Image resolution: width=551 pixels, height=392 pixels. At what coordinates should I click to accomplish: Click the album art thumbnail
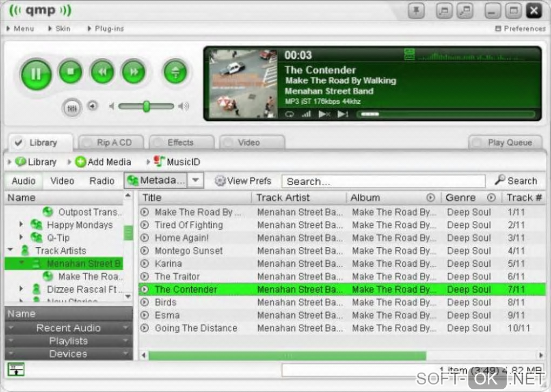tap(243, 84)
